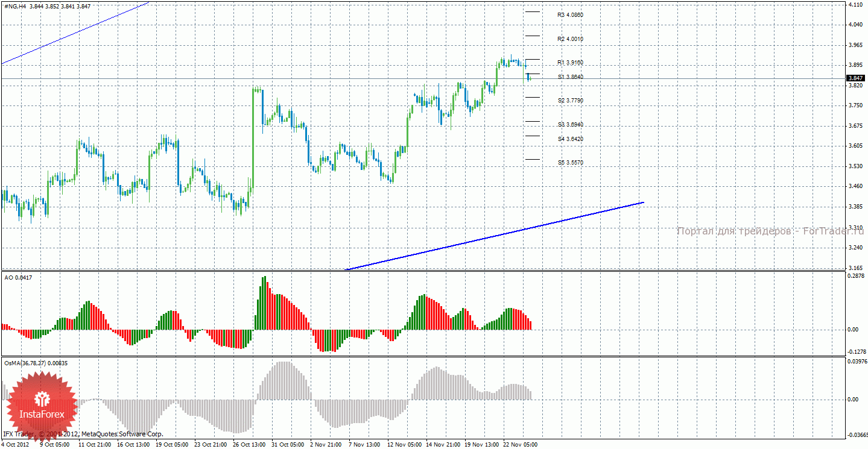Click the 3.750 price scale value

point(855,105)
